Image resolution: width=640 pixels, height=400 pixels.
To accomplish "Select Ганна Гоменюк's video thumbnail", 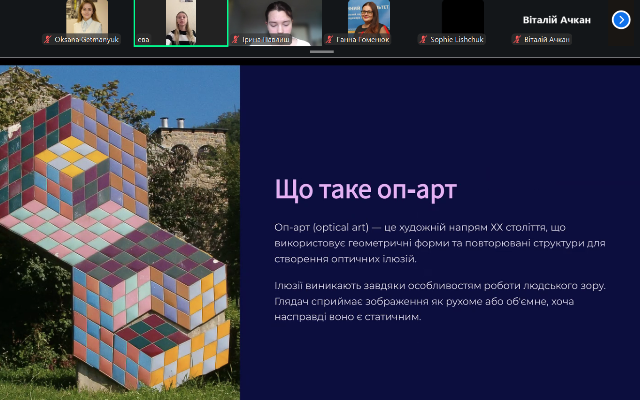I will coord(368,18).
